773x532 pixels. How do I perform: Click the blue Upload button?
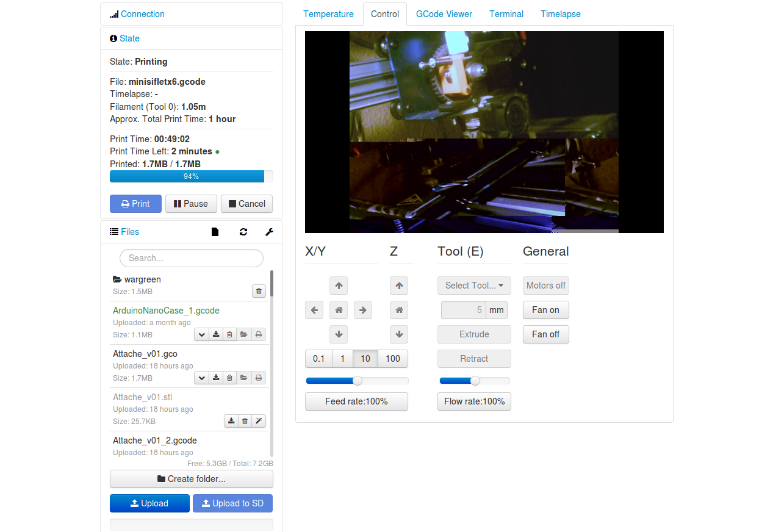[149, 503]
